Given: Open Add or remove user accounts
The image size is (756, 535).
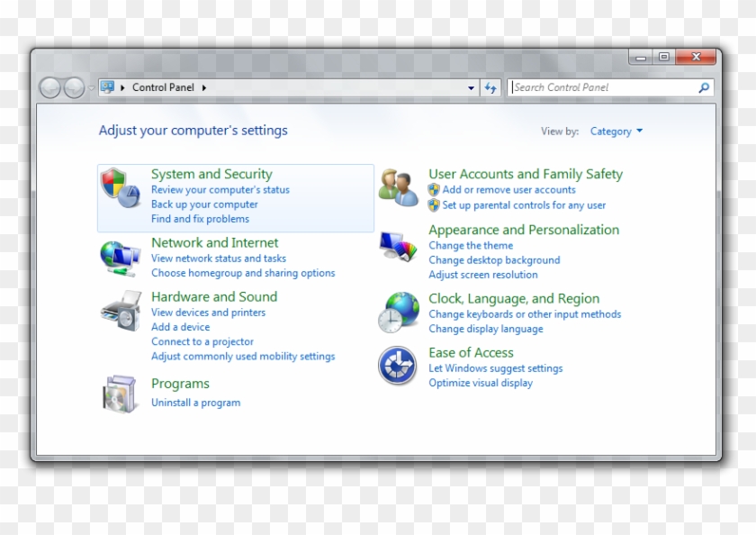Looking at the screenshot, I should (509, 189).
